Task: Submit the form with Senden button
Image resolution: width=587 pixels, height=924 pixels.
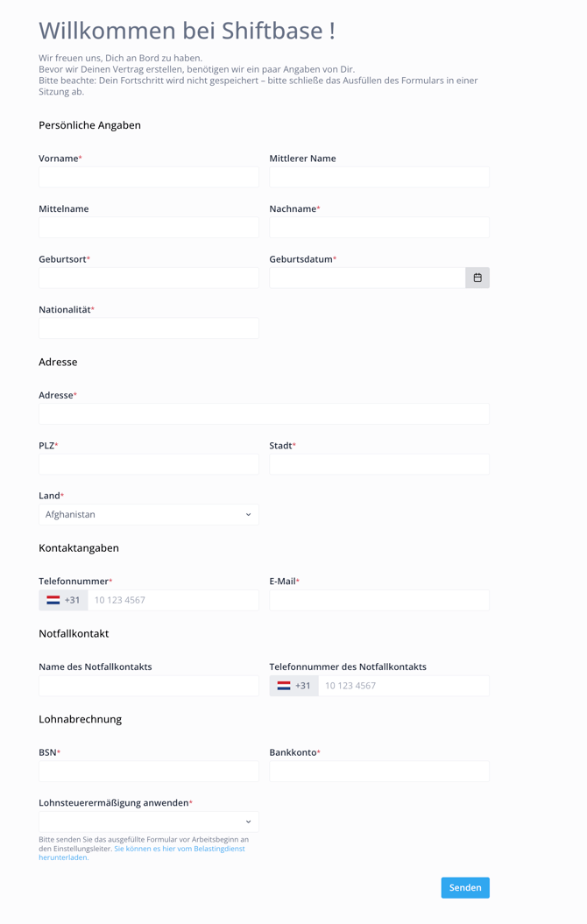Action: (465, 887)
